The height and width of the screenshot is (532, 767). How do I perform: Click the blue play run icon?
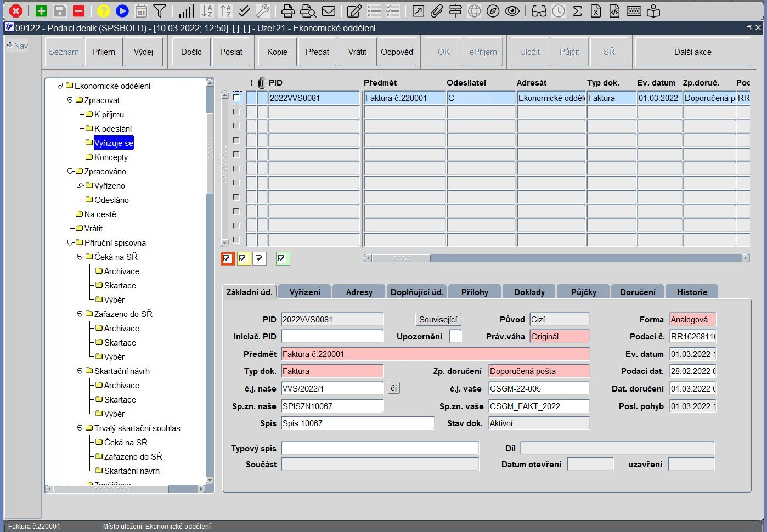tap(122, 10)
